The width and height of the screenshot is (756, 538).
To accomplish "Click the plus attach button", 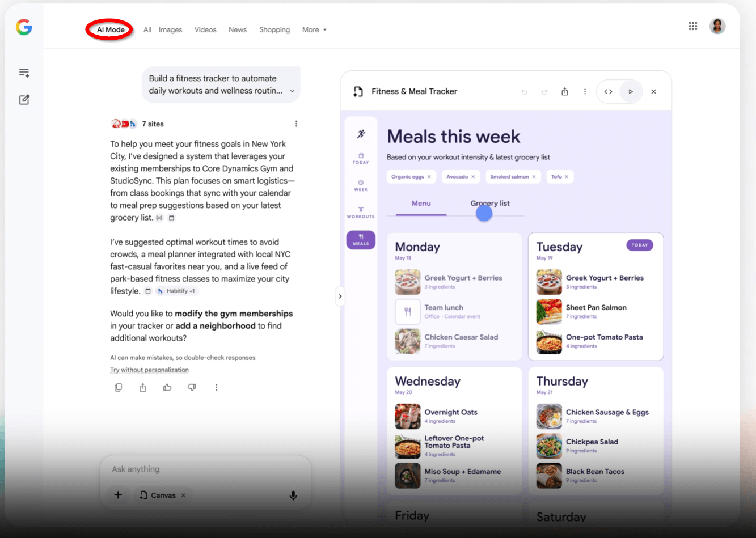I will click(x=118, y=495).
